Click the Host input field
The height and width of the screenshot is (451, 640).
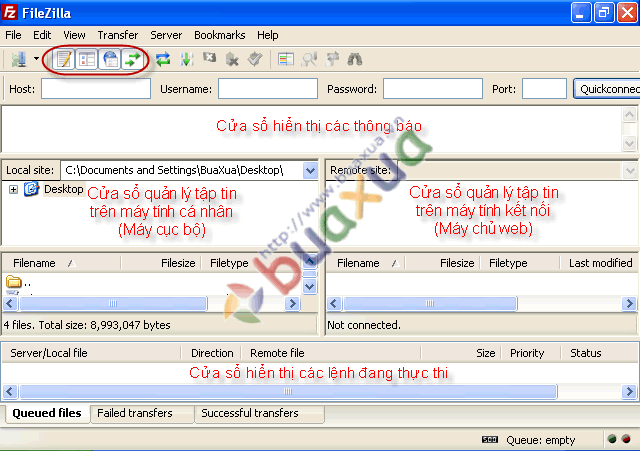pyautogui.click(x=96, y=89)
